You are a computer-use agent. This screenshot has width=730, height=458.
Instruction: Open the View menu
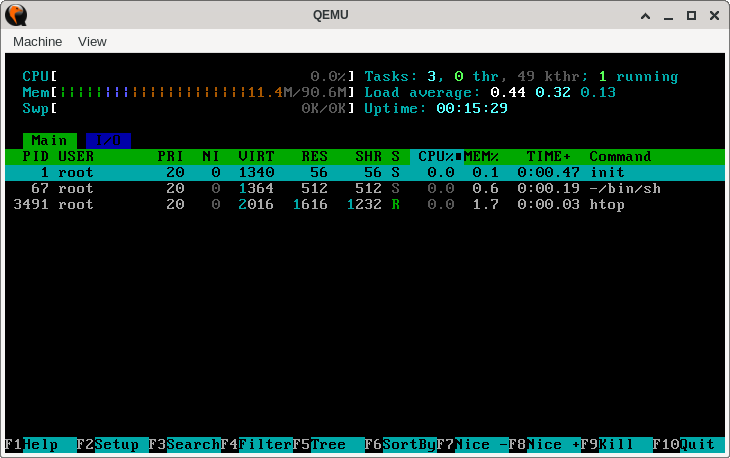[92, 42]
